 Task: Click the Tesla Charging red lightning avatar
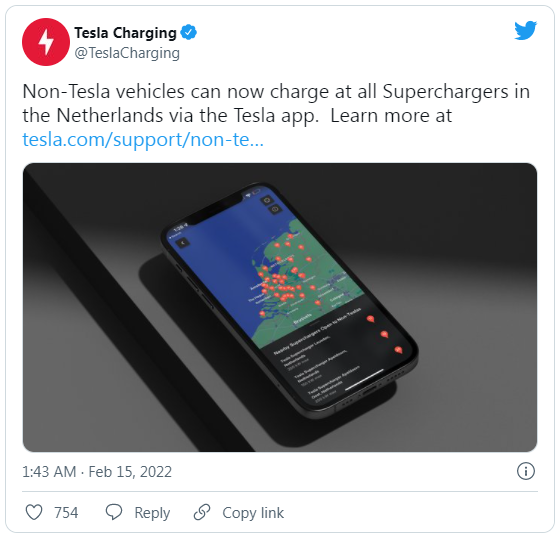click(46, 42)
